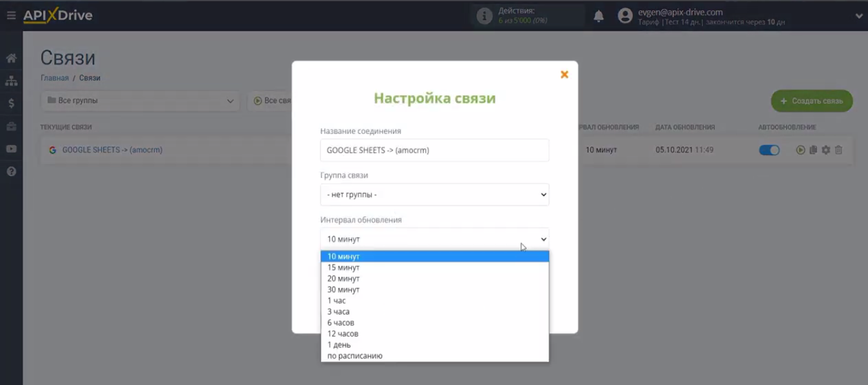Image resolution: width=868 pixels, height=385 pixels.
Task: Select 10 минут option
Action: (x=434, y=256)
